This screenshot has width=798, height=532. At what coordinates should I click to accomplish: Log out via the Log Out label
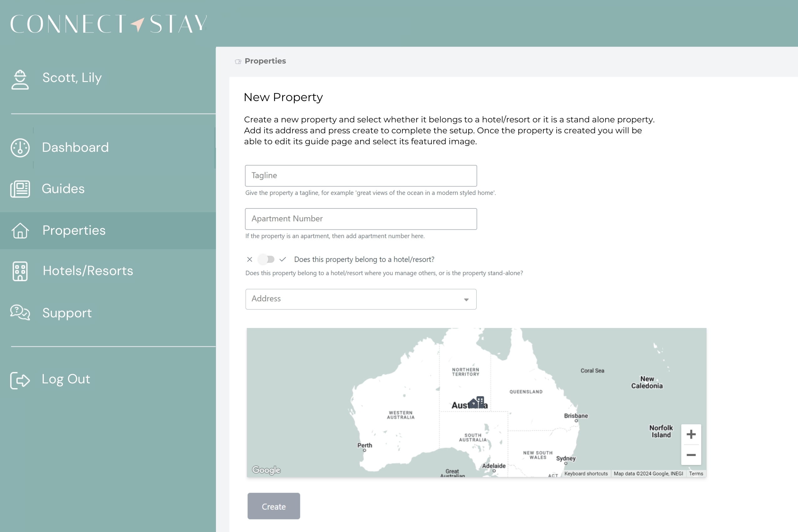click(x=66, y=379)
